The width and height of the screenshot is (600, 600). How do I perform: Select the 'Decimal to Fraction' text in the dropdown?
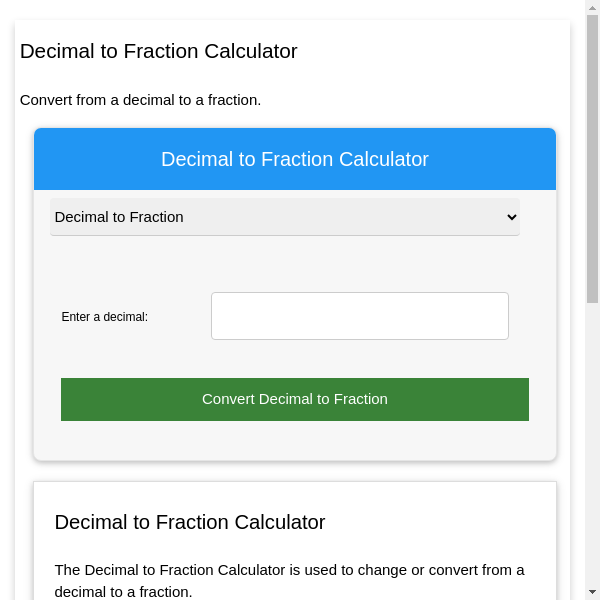coord(119,217)
